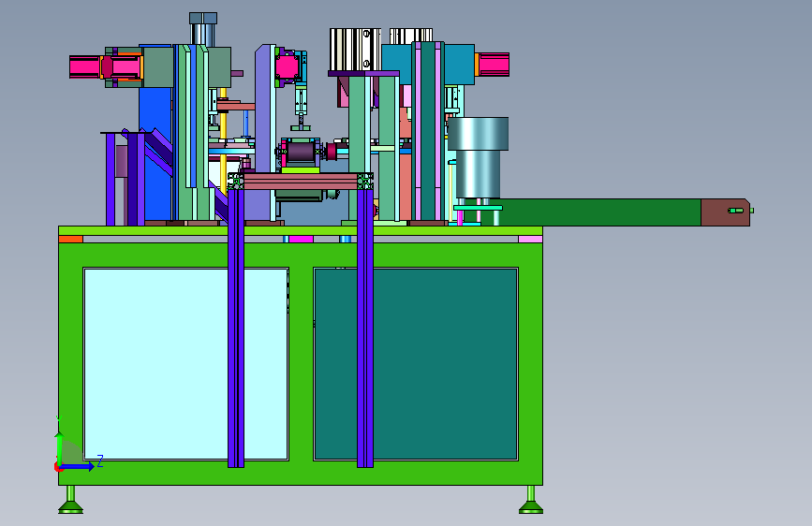Select the teal-blue housing beside the right motor
812x526 pixels.
point(459,65)
